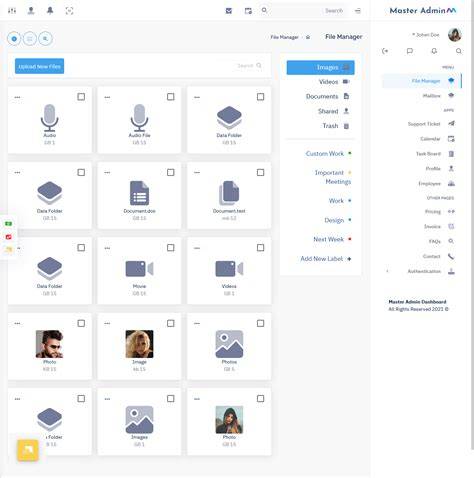
Task: Click Upload New Files button
Action: click(39, 66)
